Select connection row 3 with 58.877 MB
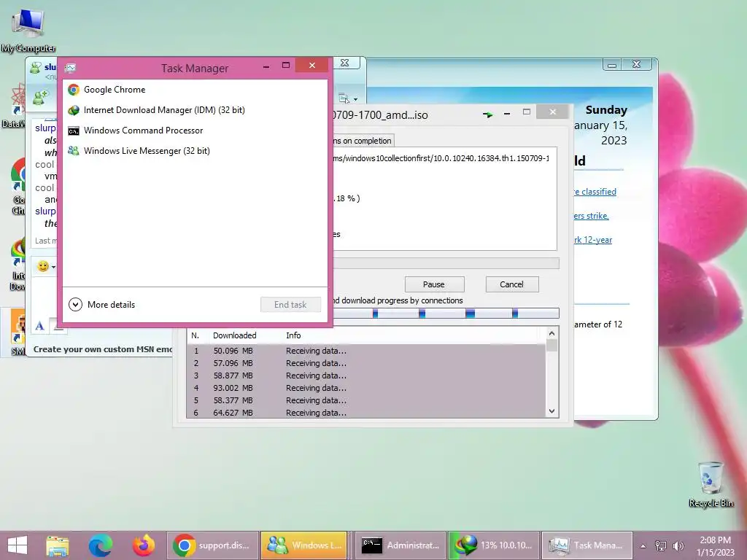Screen dimensions: 747x560 coord(366,376)
